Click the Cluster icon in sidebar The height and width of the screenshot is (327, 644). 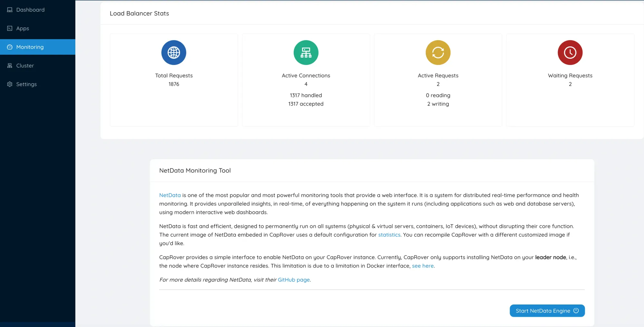(10, 66)
